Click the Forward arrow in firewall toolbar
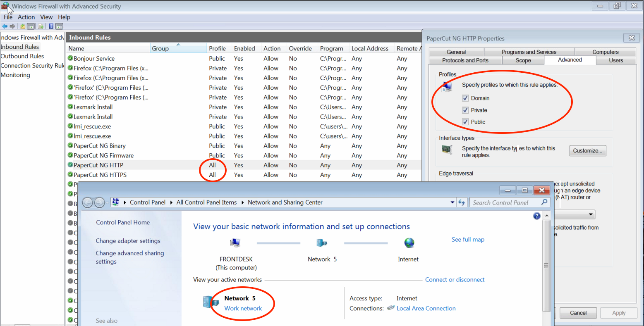The image size is (644, 326). [x=12, y=26]
